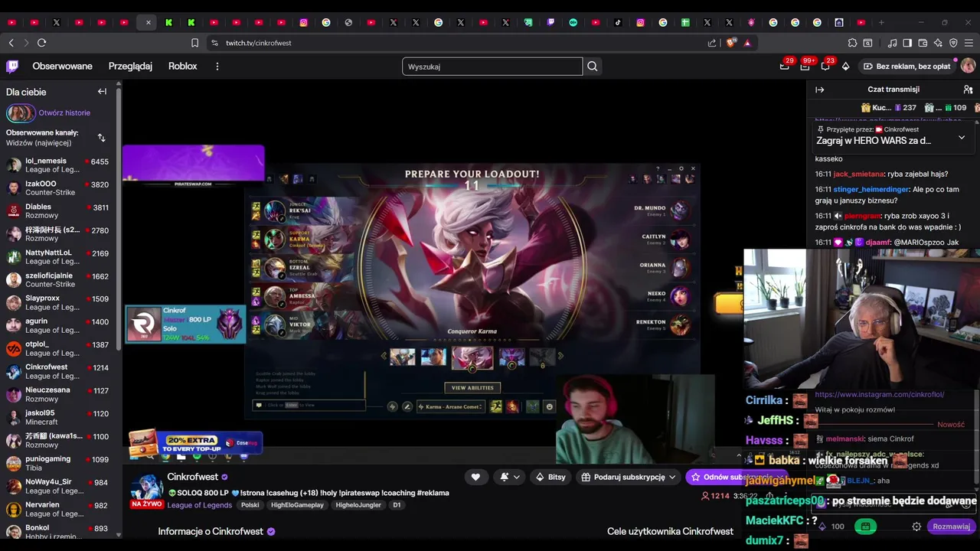This screenshot has width=980, height=551.
Task: Collapse the Dla ciebie sidebar
Action: coord(102,92)
